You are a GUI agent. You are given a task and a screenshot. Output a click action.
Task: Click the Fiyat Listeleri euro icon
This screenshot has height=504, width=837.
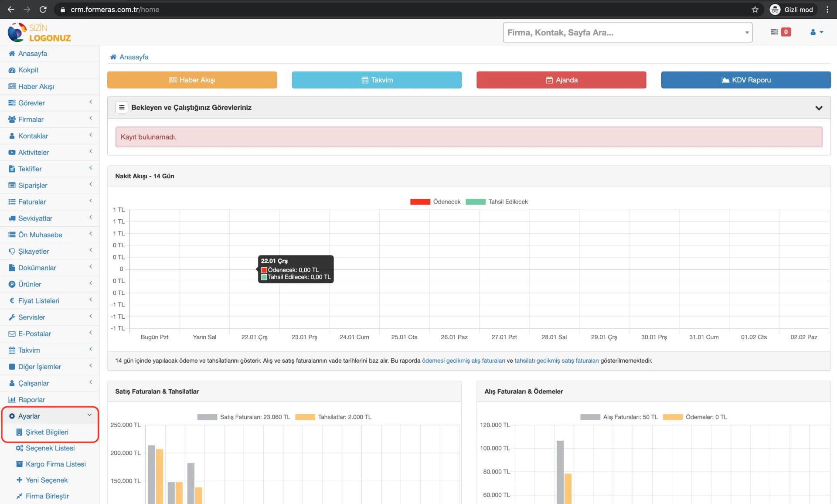pos(12,301)
